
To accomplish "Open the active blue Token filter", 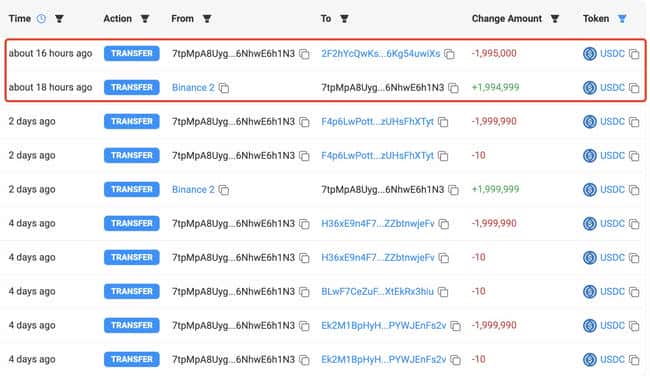I will pos(622,19).
